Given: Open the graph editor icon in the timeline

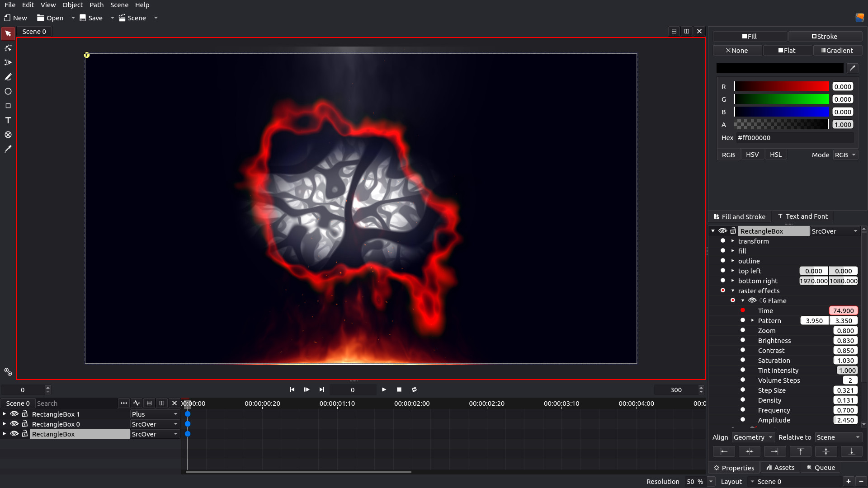Looking at the screenshot, I should click(137, 403).
